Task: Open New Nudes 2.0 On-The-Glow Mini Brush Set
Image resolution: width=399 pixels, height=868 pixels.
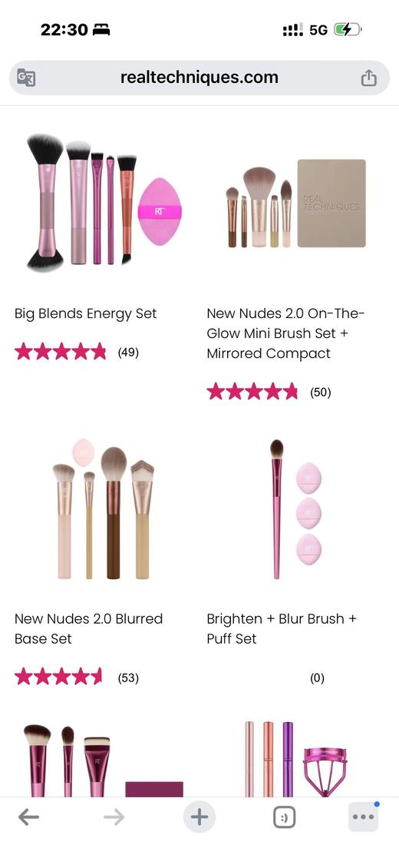Action: (x=285, y=333)
